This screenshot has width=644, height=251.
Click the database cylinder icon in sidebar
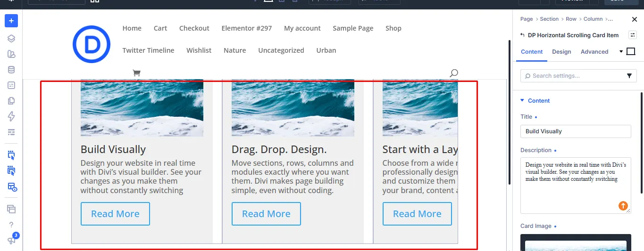(x=11, y=70)
